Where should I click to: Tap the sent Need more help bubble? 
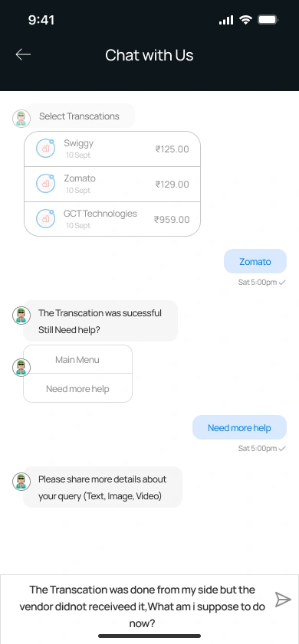coord(239,427)
